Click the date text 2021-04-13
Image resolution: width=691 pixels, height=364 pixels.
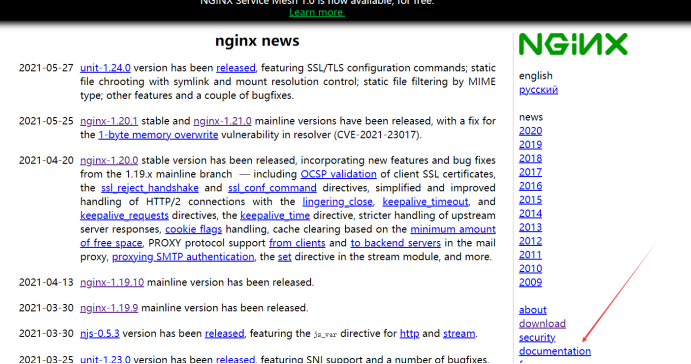pos(46,282)
